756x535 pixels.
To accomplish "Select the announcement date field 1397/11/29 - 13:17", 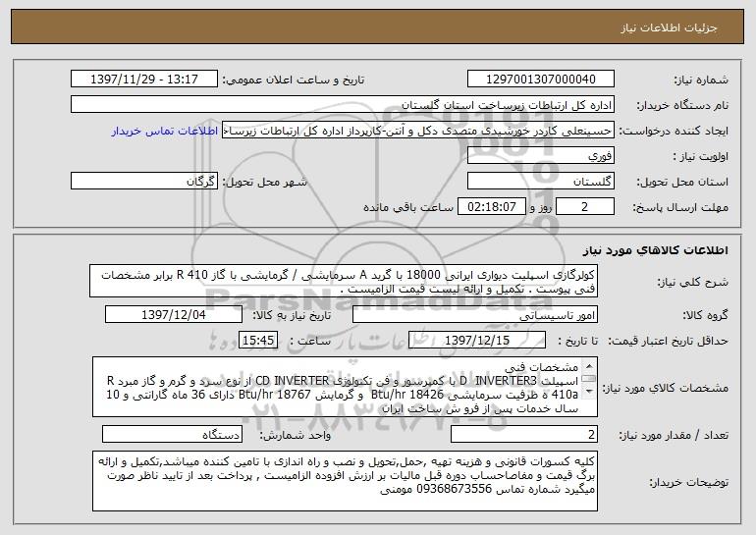I will tap(144, 80).
